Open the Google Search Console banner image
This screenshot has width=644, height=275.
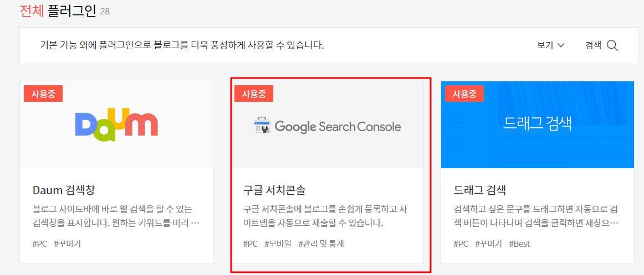tap(328, 124)
